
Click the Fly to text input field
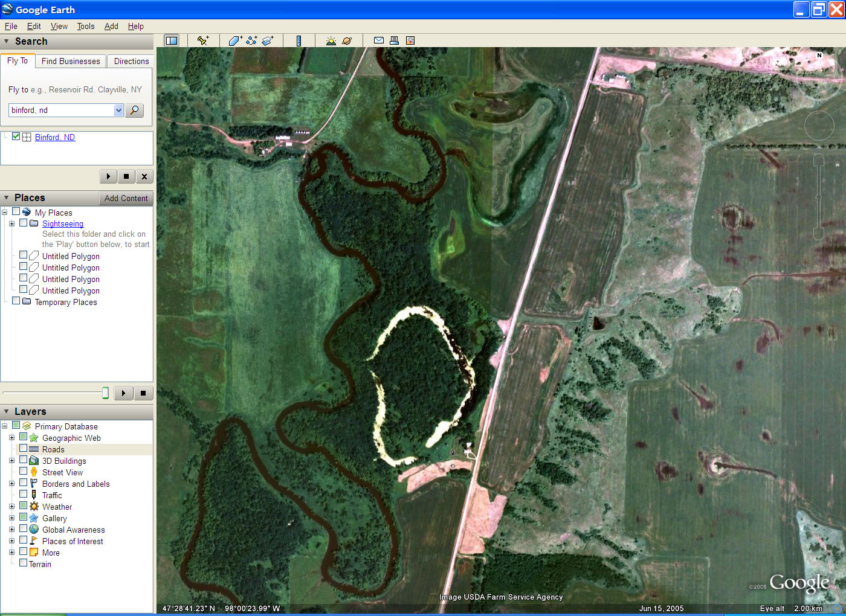61,110
